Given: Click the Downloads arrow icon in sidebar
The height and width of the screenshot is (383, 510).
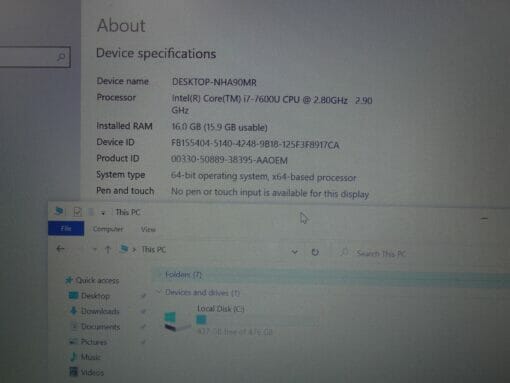Looking at the screenshot, I should [74, 311].
